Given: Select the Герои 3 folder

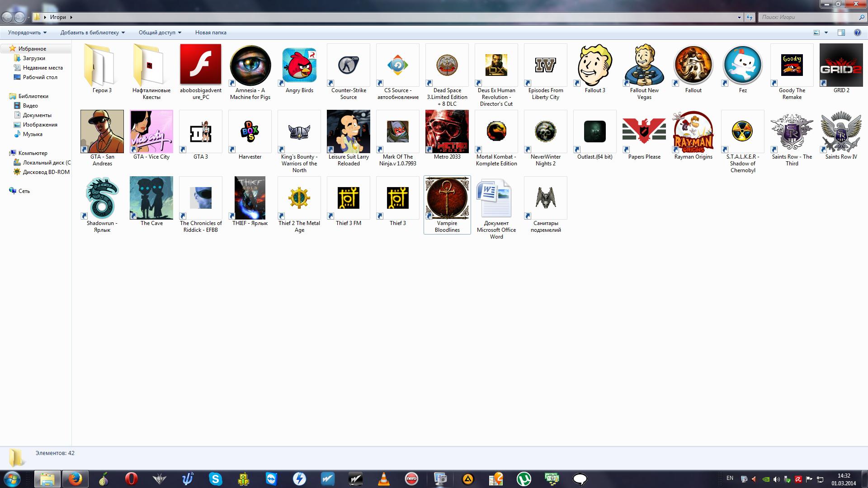Looking at the screenshot, I should pyautogui.click(x=102, y=66).
